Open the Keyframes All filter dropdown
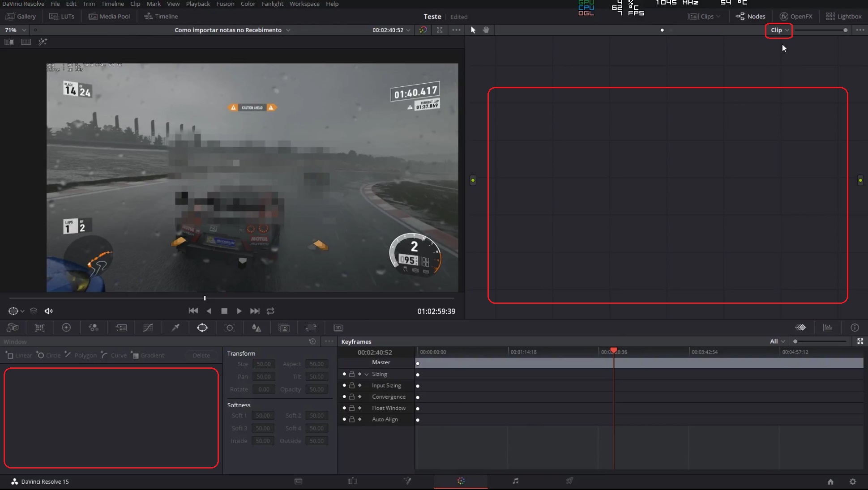Viewport: 868px width, 490px height. tap(778, 341)
